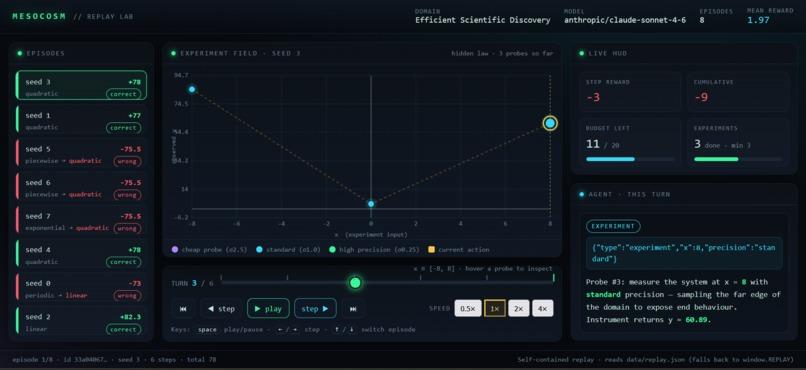
Task: Click the play button
Action: point(268,309)
